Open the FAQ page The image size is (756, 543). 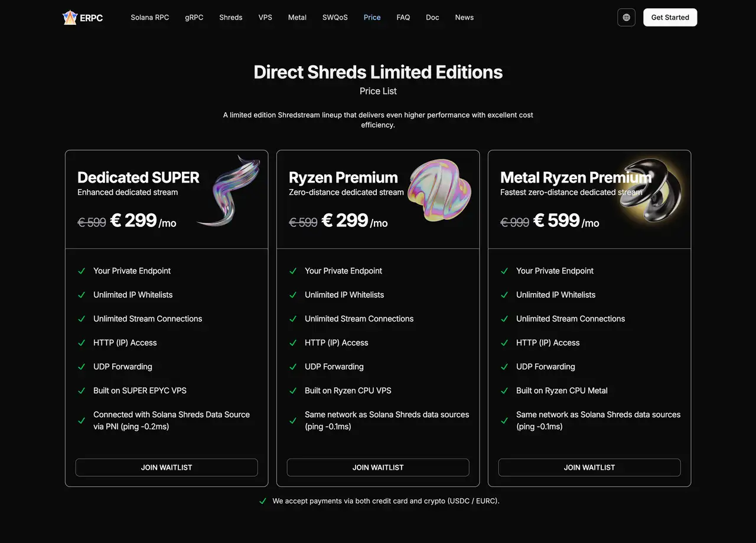point(403,17)
